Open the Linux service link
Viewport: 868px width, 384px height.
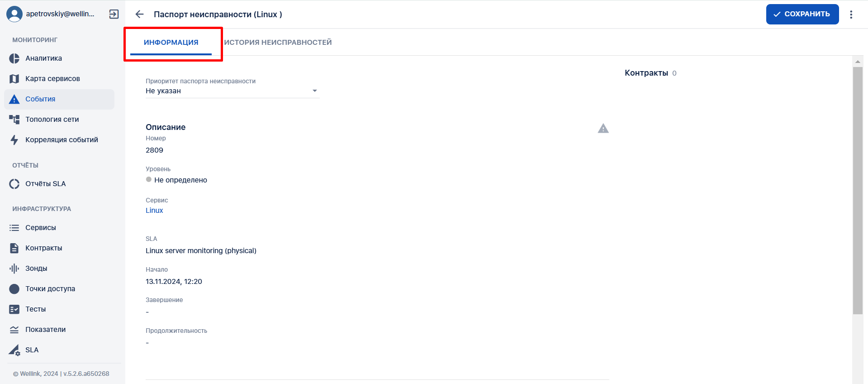[x=154, y=211]
